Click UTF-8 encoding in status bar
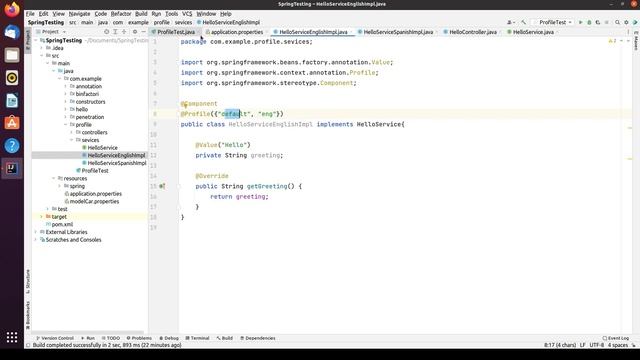The height and width of the screenshot is (360, 640). tap(596, 345)
